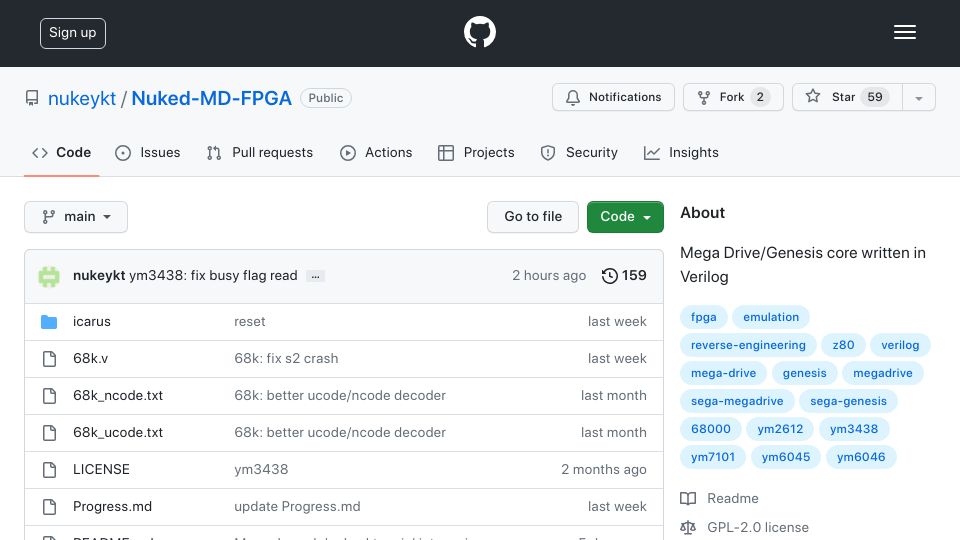Screen dimensions: 960x540
Task: Switch to the Issues tab
Action: [148, 152]
